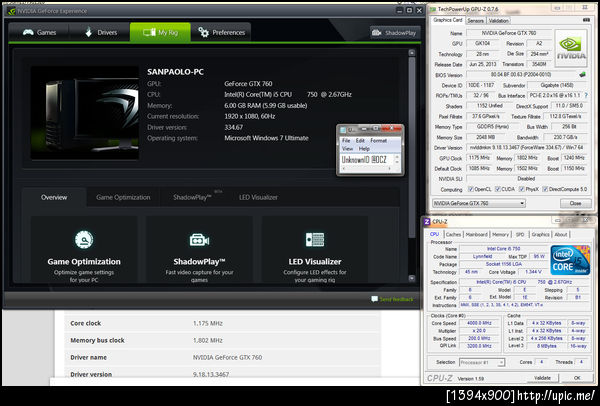Click the Core clock 1.175 MHz value
Viewport: 600px width, 406px height.
(x=207, y=323)
